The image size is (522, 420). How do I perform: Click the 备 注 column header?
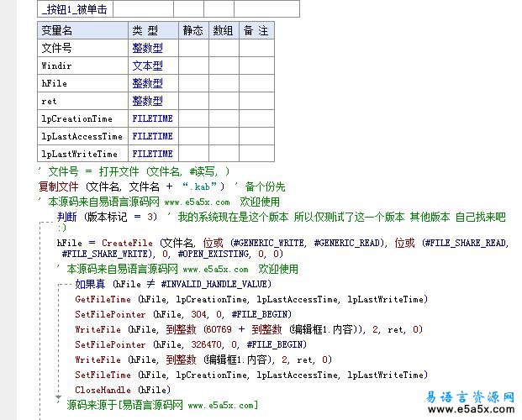(256, 30)
